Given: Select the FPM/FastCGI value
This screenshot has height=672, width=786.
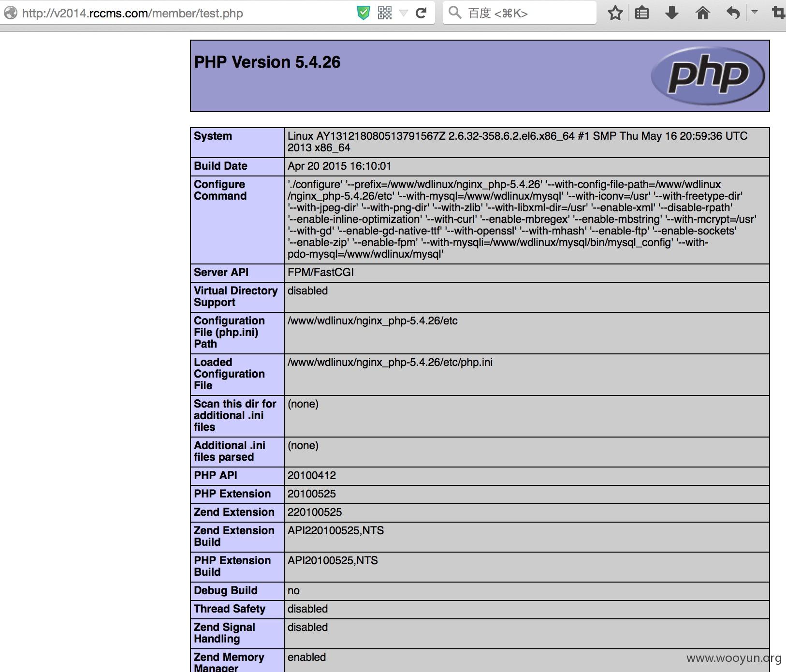Looking at the screenshot, I should (320, 273).
